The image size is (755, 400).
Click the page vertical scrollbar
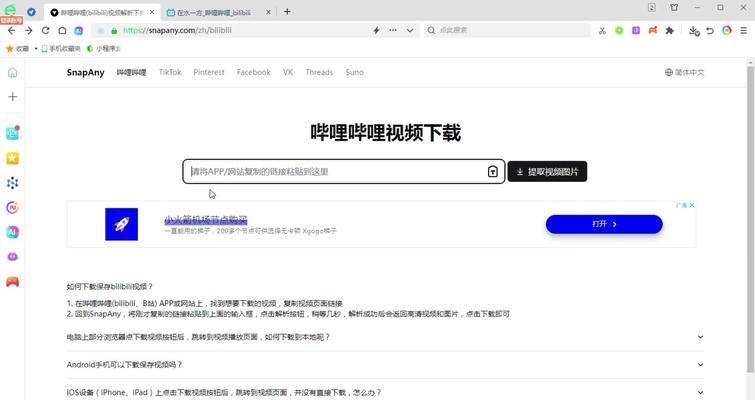(x=750, y=219)
